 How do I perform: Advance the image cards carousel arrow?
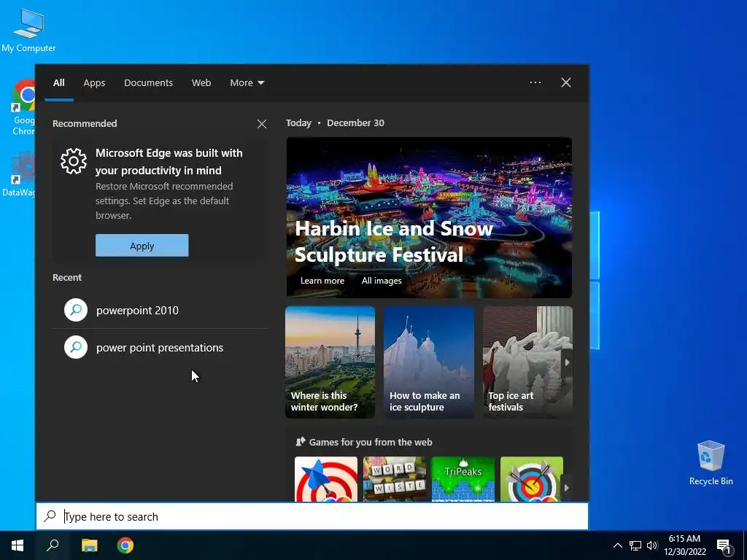tap(567, 362)
